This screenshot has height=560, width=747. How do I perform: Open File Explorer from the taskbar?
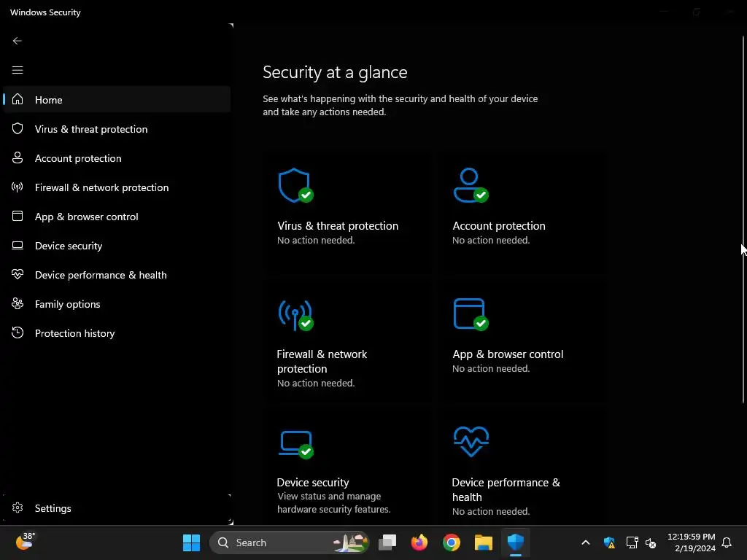tap(484, 542)
